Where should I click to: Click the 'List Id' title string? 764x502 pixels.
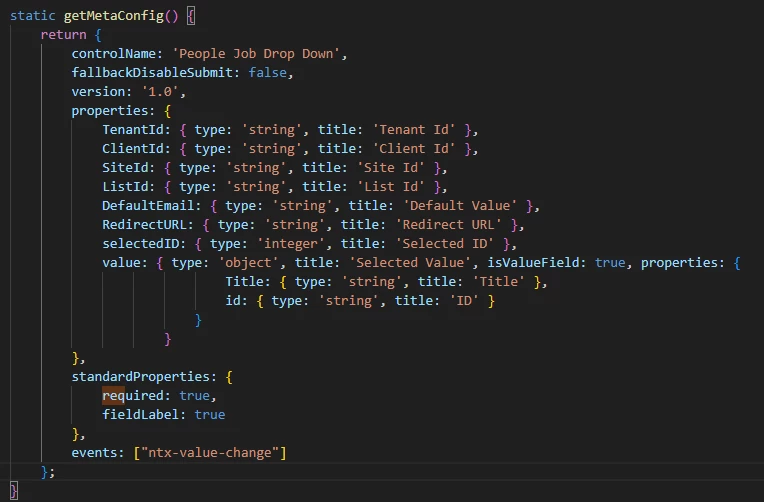[391, 187]
